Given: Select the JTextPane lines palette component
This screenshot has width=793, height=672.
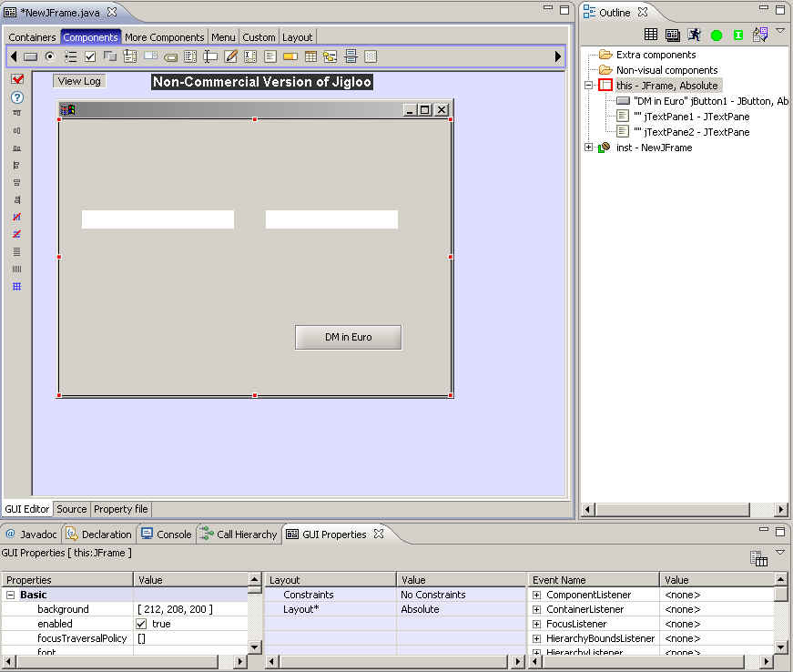Looking at the screenshot, I should pos(270,56).
